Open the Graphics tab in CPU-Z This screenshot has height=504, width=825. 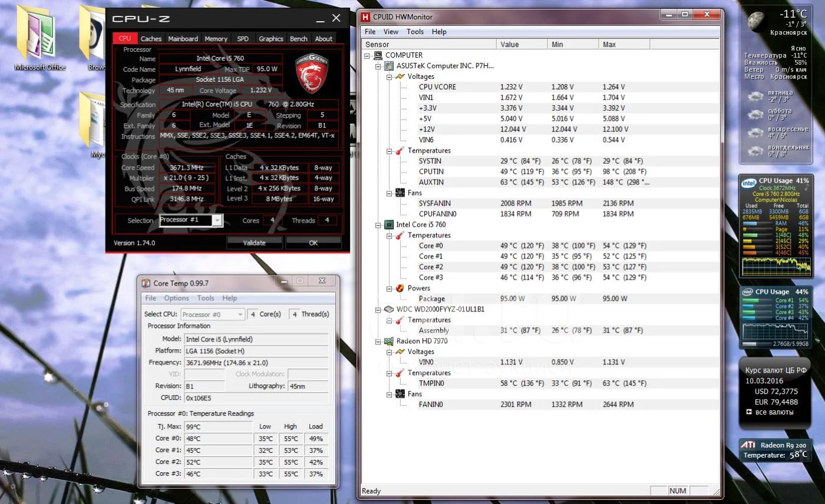[271, 39]
